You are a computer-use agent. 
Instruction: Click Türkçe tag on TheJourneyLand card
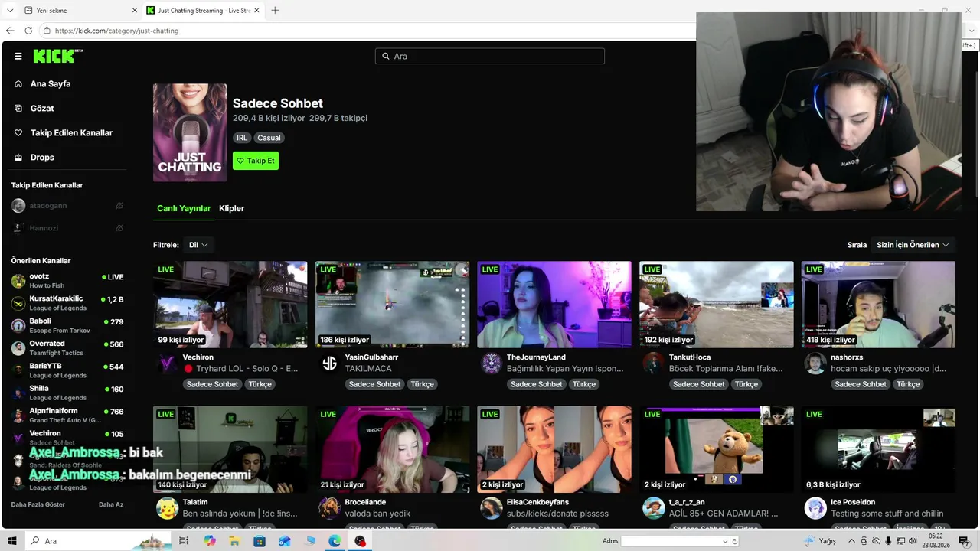tap(584, 384)
